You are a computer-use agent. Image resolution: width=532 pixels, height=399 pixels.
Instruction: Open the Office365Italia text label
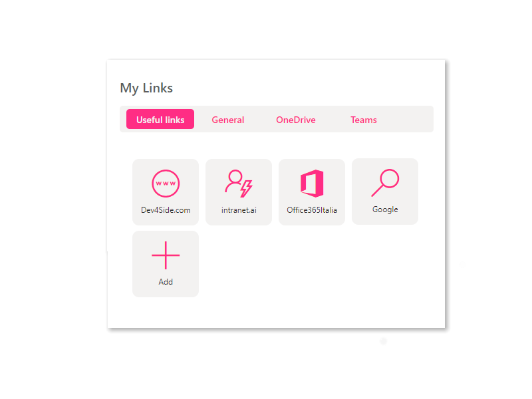(x=312, y=210)
